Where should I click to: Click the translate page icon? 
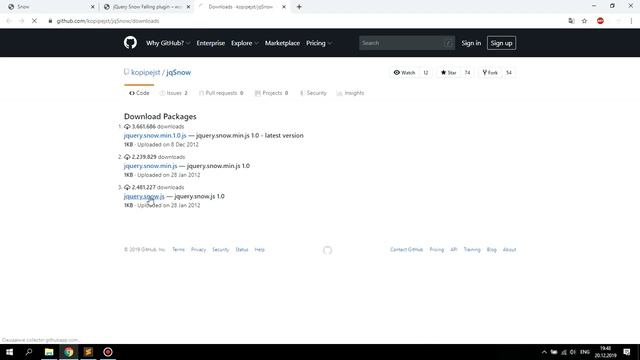(x=571, y=21)
